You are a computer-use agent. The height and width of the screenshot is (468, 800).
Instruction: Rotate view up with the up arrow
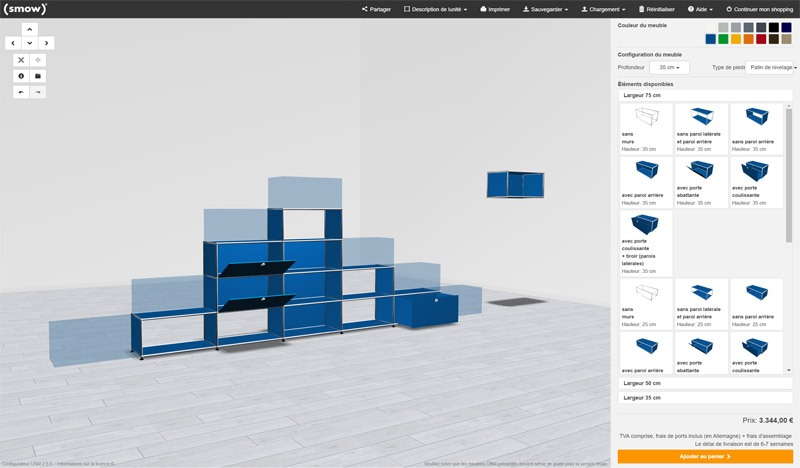(x=29, y=29)
